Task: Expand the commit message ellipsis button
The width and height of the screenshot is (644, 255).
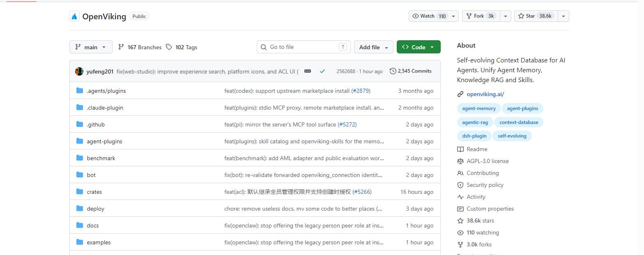Action: 308,71
